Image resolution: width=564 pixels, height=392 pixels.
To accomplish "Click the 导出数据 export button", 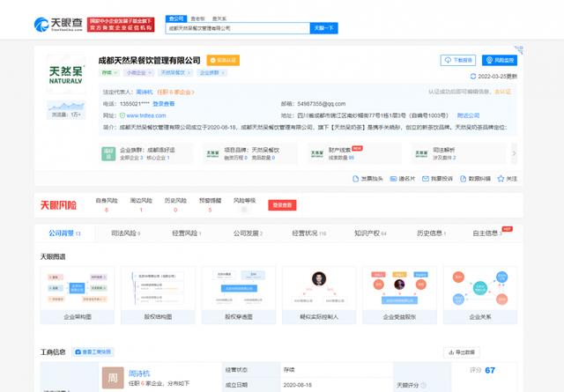I will click(x=462, y=352).
